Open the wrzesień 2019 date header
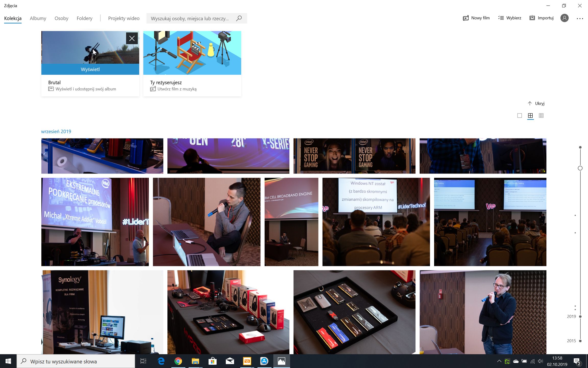Image resolution: width=588 pixels, height=368 pixels. point(56,132)
